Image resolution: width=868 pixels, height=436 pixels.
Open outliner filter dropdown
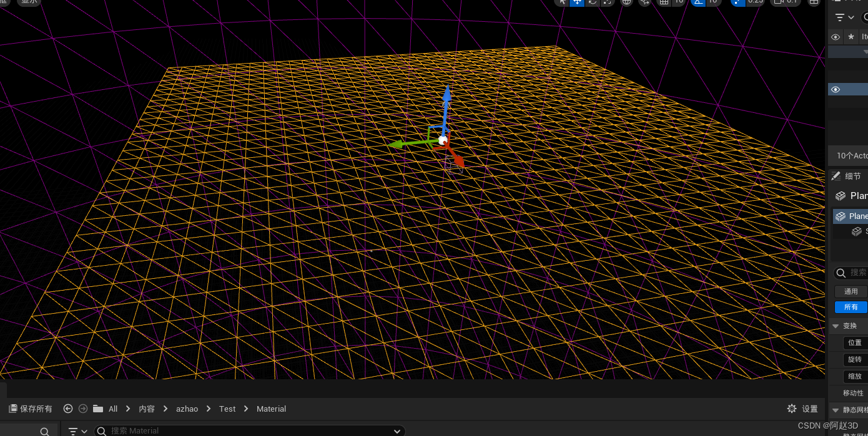coord(845,17)
